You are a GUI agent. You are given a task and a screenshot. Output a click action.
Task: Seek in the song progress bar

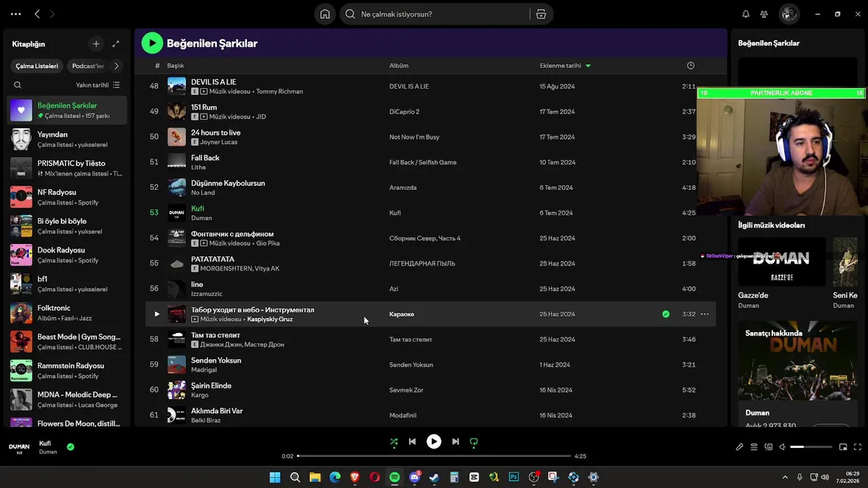[x=434, y=456]
